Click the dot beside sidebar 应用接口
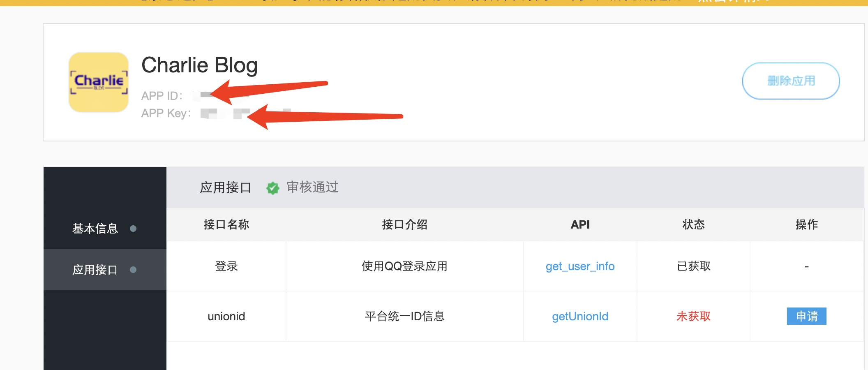The width and height of the screenshot is (868, 370). point(133,270)
